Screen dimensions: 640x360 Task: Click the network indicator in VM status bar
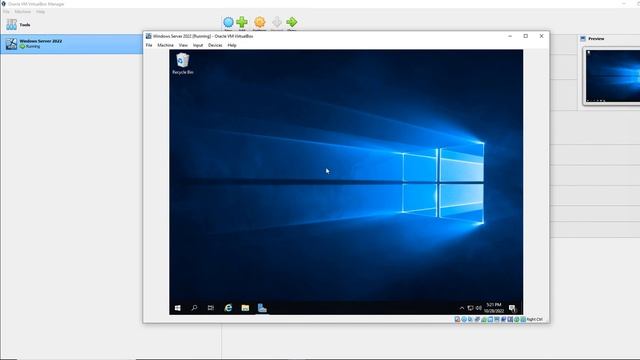(477, 320)
